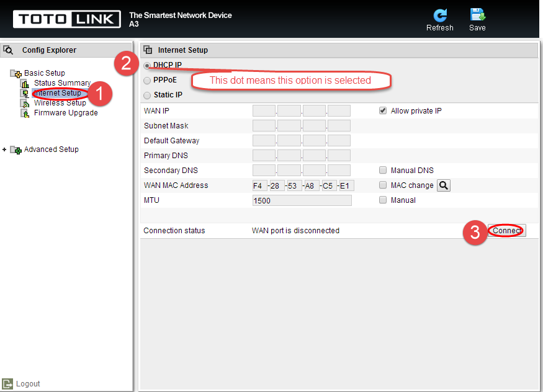
Task: Click the Status Summary chart icon
Action: point(25,83)
